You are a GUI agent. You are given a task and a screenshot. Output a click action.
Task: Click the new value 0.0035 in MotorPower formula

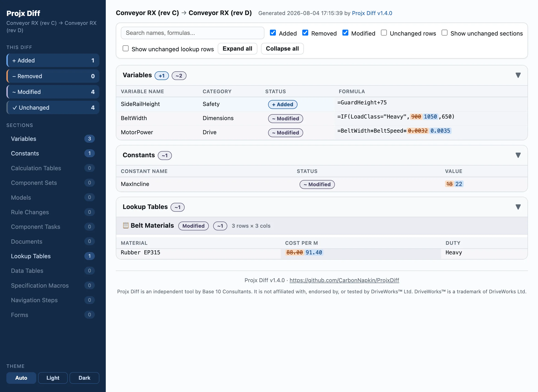click(440, 131)
